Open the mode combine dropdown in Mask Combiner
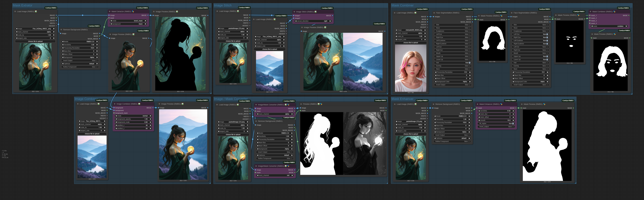Image resolution: width=644 pixels, height=200 pixels. click(609, 26)
